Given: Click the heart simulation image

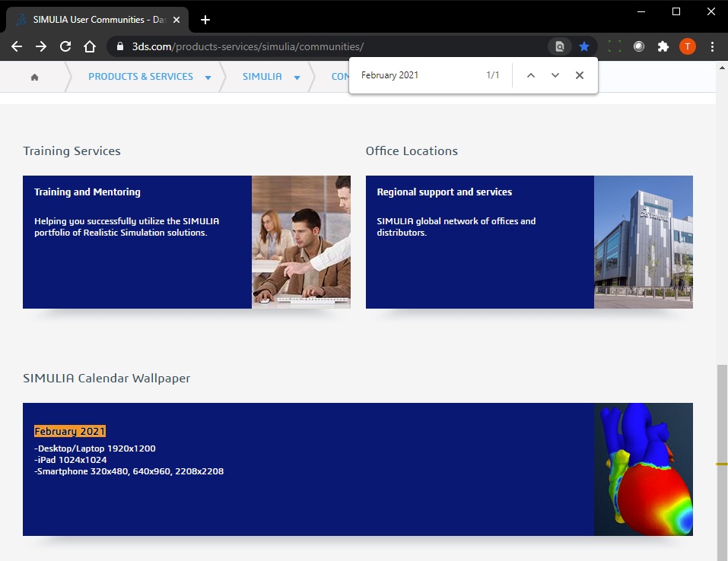Looking at the screenshot, I should point(644,469).
